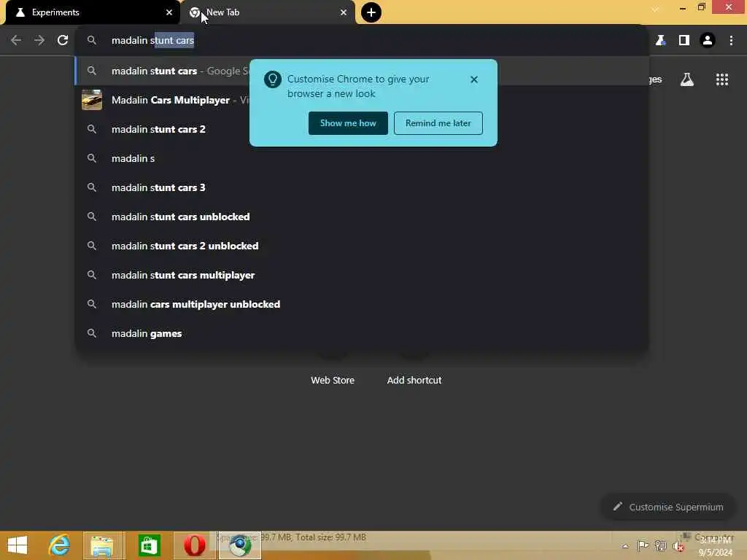Click Customise Supermium button
Image resolution: width=747 pixels, height=560 pixels.
point(668,507)
